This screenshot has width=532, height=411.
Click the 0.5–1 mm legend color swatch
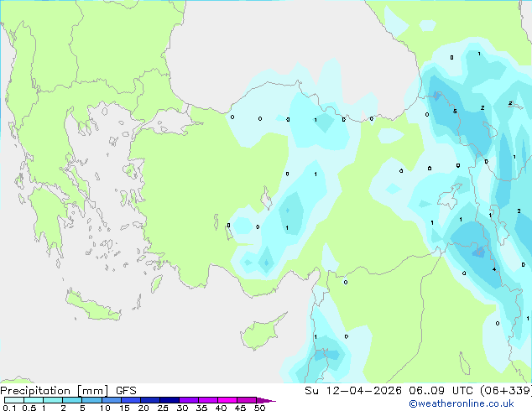click(34, 400)
